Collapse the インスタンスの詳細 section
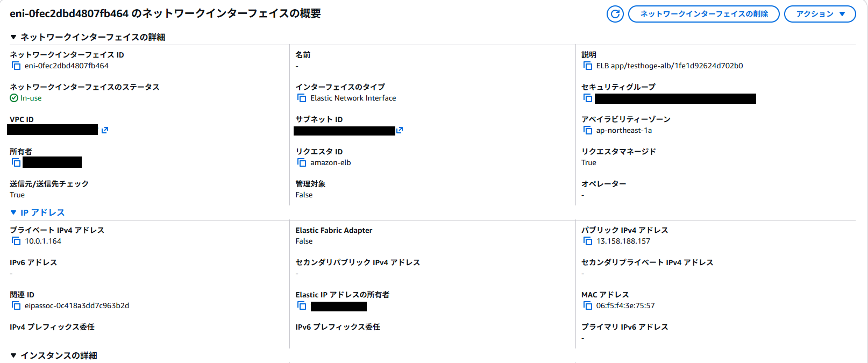This screenshot has width=868, height=363. [13, 355]
